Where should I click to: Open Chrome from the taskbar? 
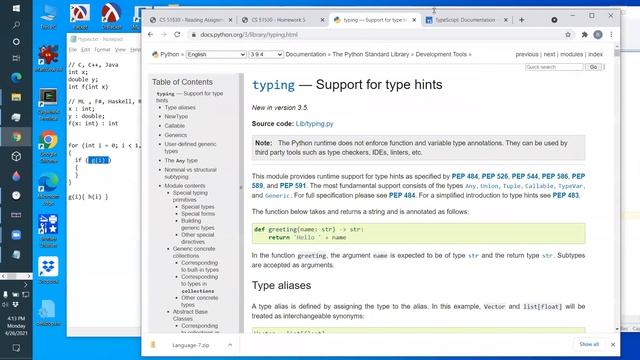pos(16,137)
